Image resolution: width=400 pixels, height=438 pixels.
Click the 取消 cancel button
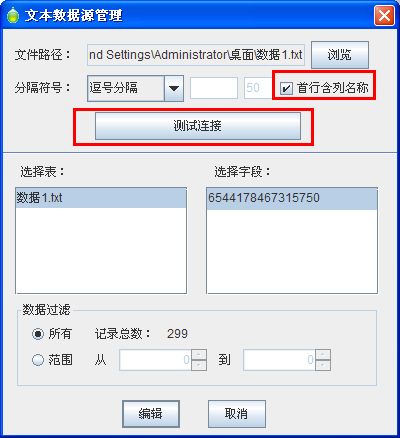(x=237, y=414)
